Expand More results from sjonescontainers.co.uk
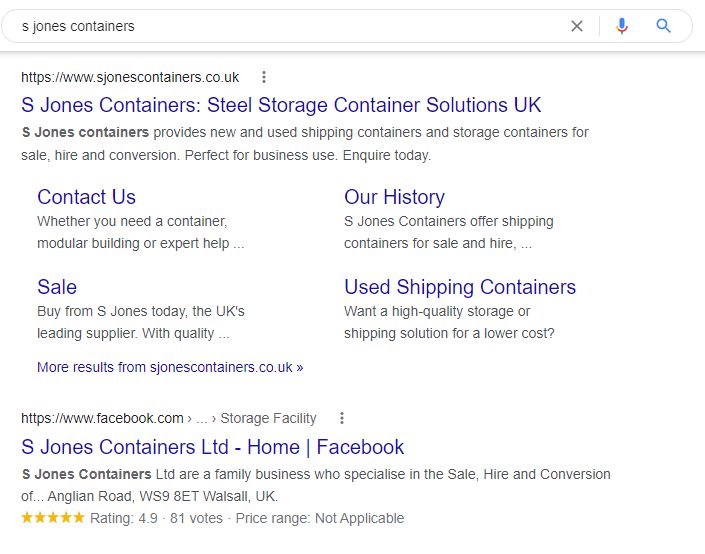705x554 pixels. click(x=170, y=367)
